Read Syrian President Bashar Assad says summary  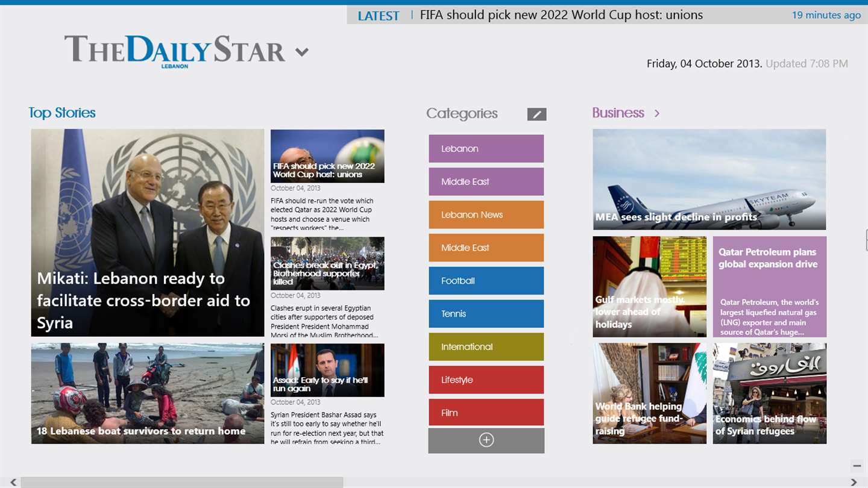327,428
